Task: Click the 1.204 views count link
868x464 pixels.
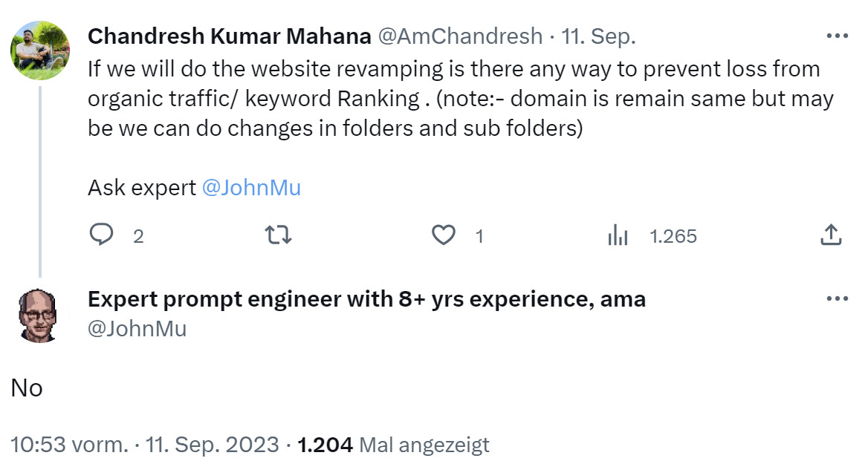Action: coord(324,444)
